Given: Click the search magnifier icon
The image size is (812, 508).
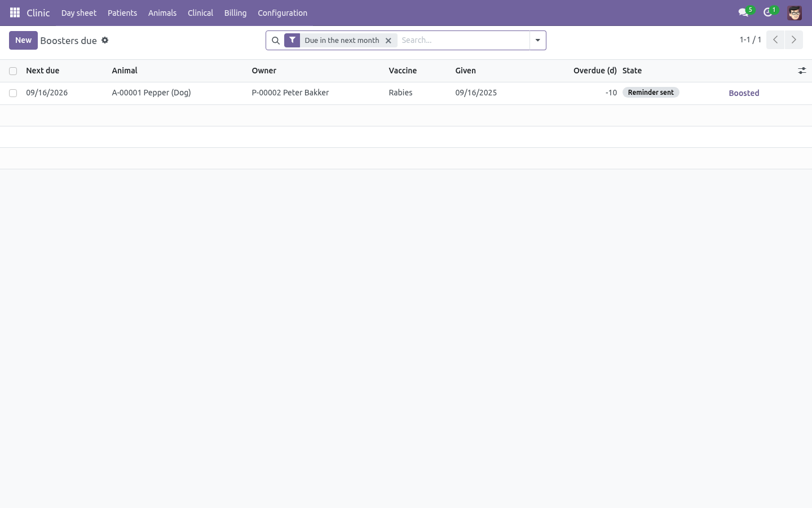Looking at the screenshot, I should point(276,41).
